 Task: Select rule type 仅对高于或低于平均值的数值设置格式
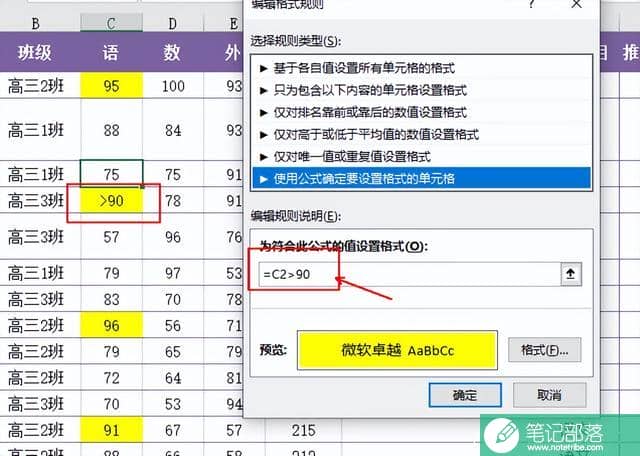[x=422, y=134]
